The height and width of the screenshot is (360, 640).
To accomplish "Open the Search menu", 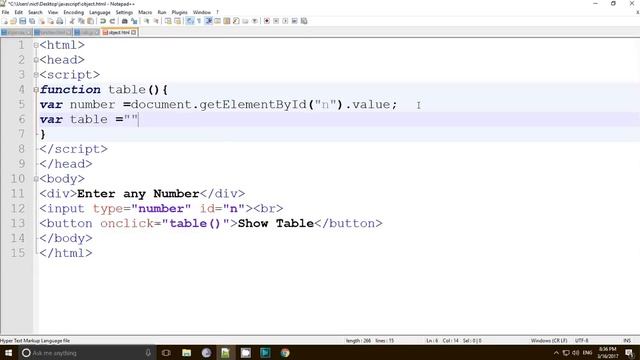I will click(x=35, y=12).
